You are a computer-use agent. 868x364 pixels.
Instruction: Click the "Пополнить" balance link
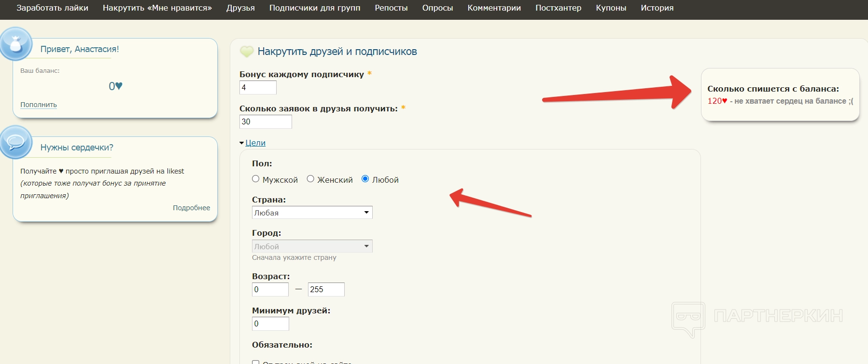[x=39, y=105]
